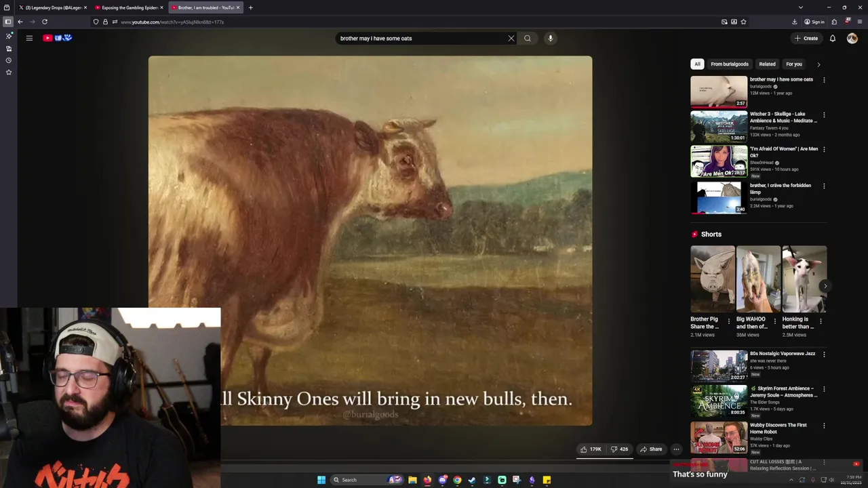Image resolution: width=868 pixels, height=488 pixels.
Task: Select the For you filter chip
Action: click(794, 64)
